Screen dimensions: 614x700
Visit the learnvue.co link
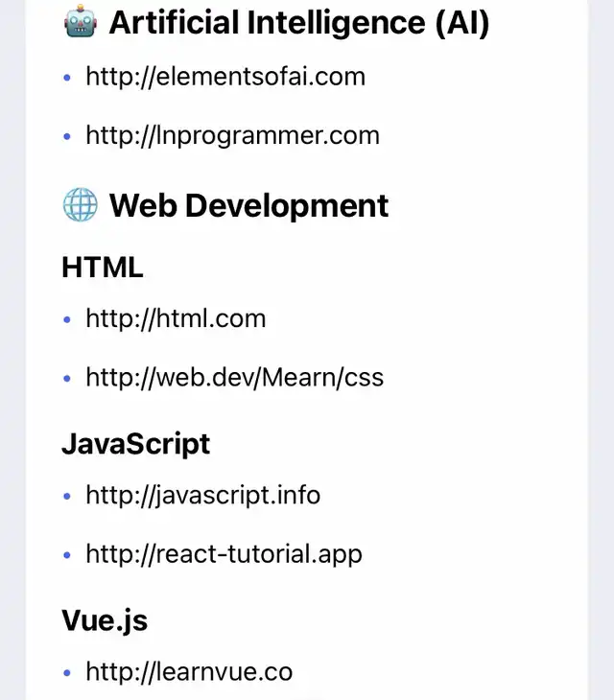point(189,671)
